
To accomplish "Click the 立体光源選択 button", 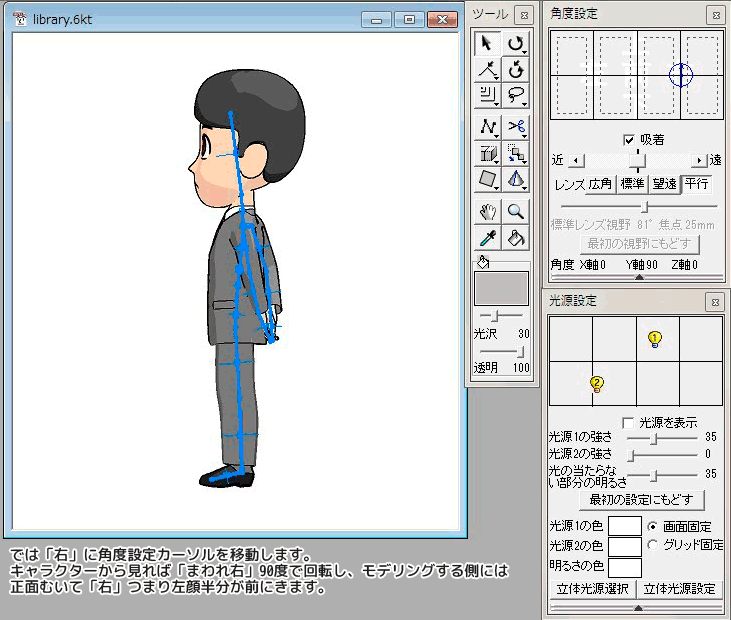I will coord(592,589).
